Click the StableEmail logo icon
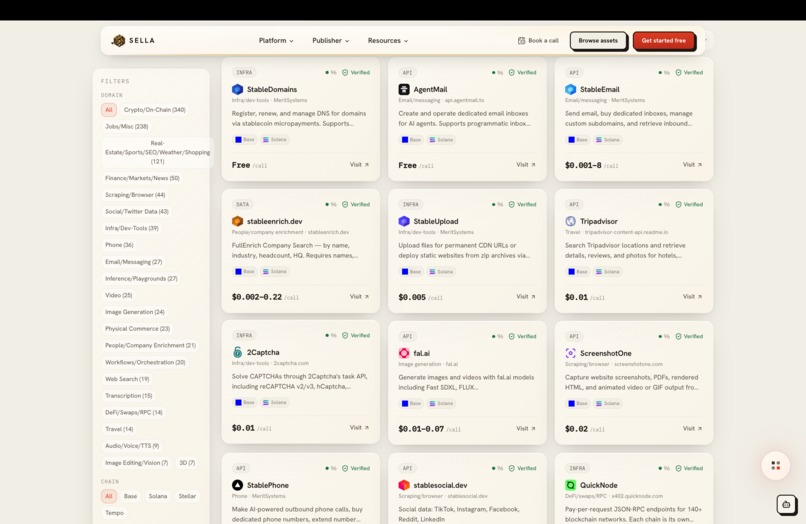The image size is (806, 524). [571, 89]
